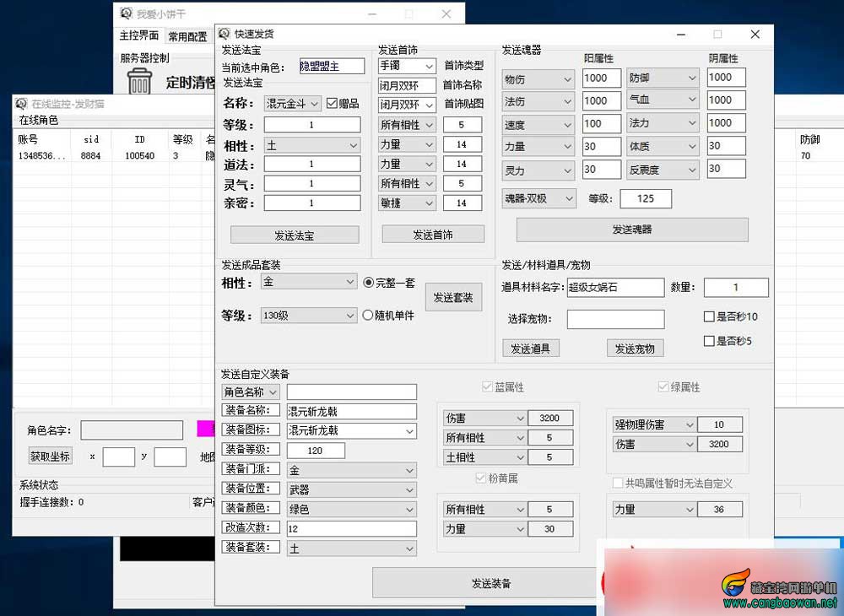Image resolution: width=844 pixels, height=616 pixels.
Task: Toggle the 赠品 checkbox
Action: click(332, 103)
